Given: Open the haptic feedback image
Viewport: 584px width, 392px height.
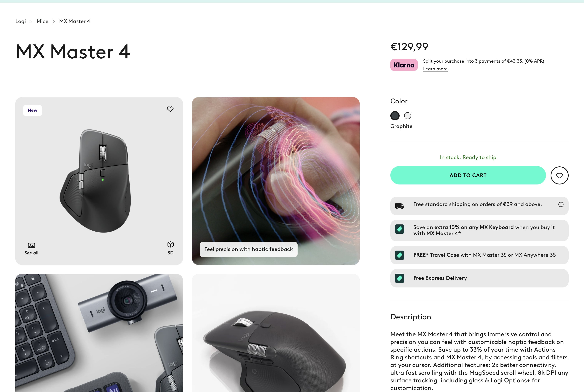Looking at the screenshot, I should (276, 181).
